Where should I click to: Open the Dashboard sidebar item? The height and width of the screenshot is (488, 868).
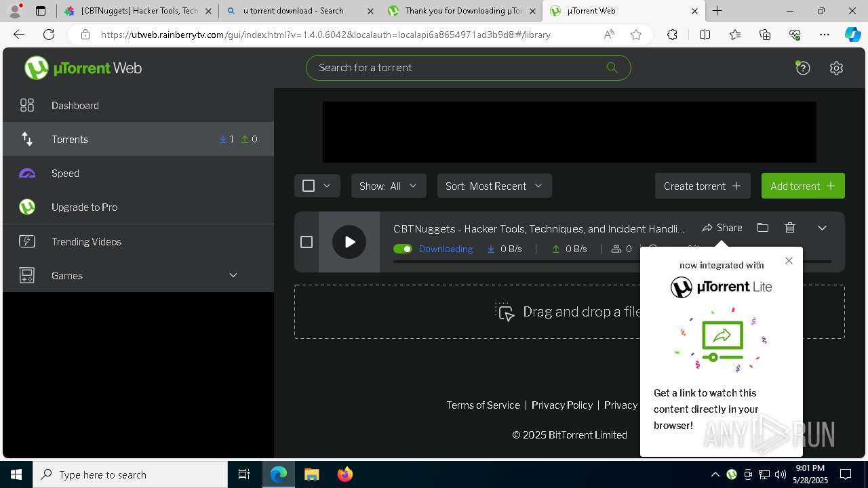tap(138, 105)
